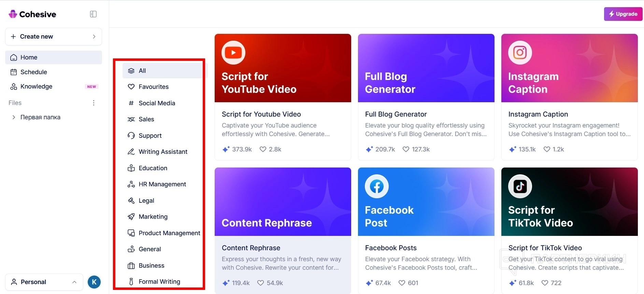Click the Instagram logo on the card
This screenshot has height=294, width=644.
point(520,53)
